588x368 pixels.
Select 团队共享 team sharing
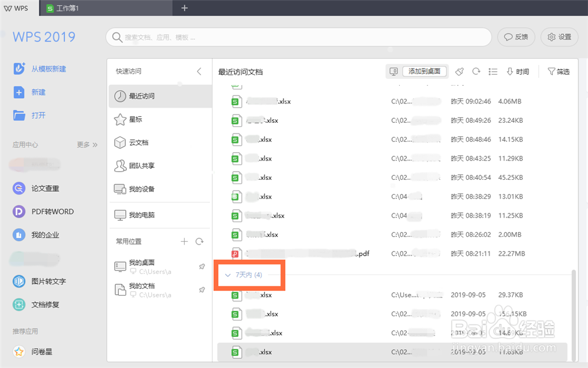[x=161, y=166]
